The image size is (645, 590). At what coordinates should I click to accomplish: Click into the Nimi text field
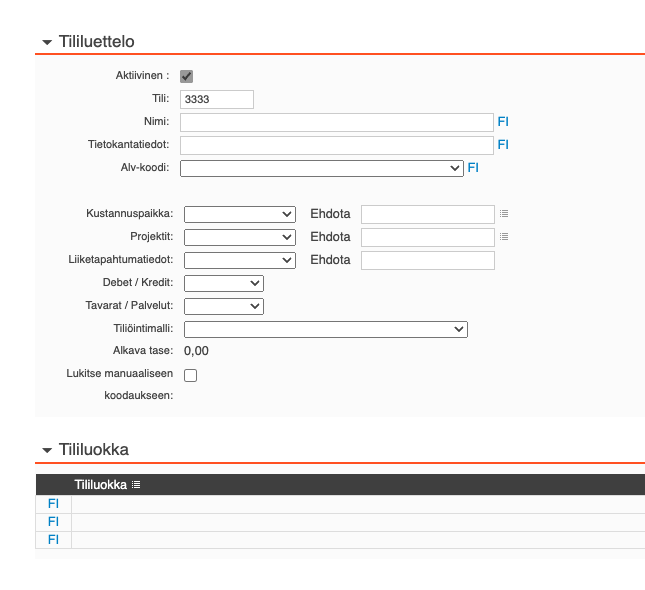click(x=336, y=122)
